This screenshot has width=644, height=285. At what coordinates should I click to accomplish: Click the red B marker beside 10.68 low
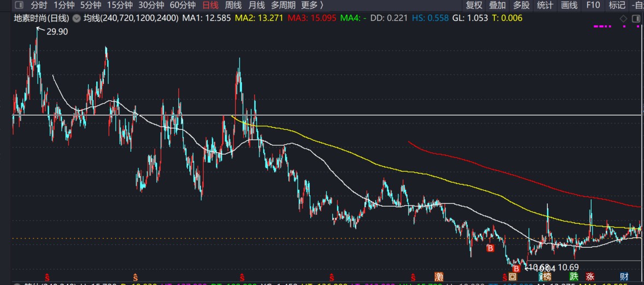coord(517,269)
